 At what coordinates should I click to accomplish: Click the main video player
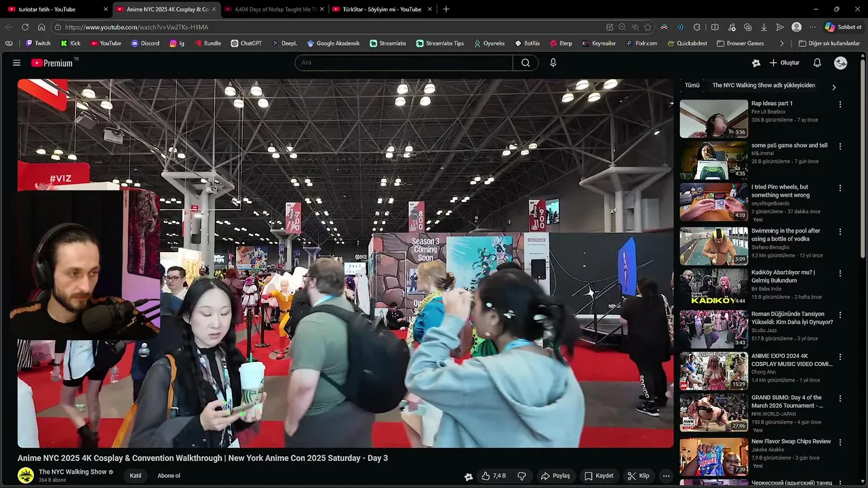(346, 263)
